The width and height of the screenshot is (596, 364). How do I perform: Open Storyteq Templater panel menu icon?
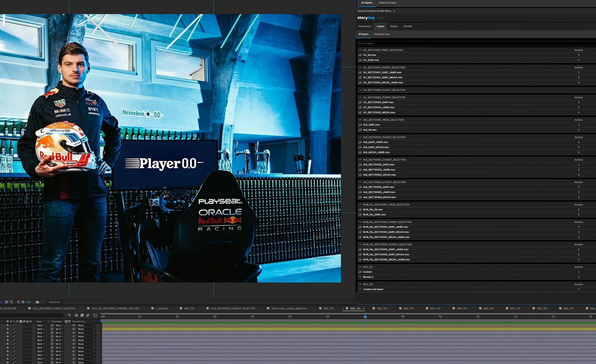(x=394, y=11)
